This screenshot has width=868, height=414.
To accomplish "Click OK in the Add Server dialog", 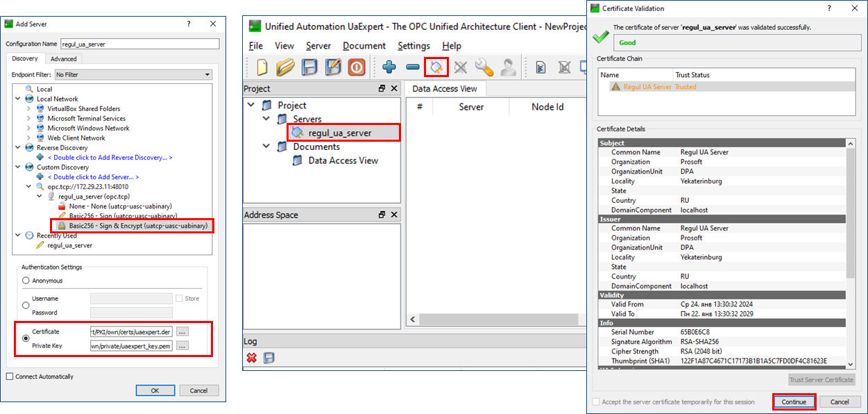I will click(155, 390).
